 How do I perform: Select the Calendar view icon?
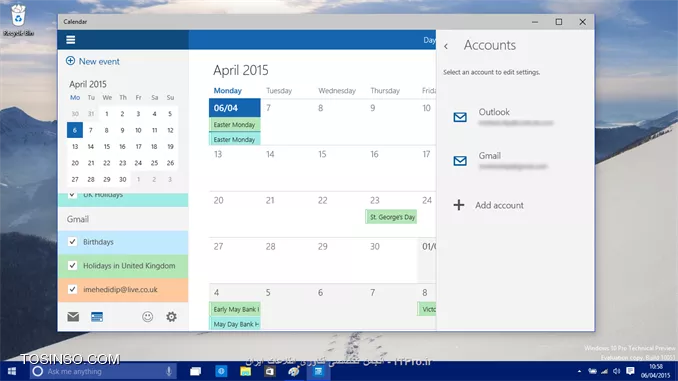click(x=97, y=317)
